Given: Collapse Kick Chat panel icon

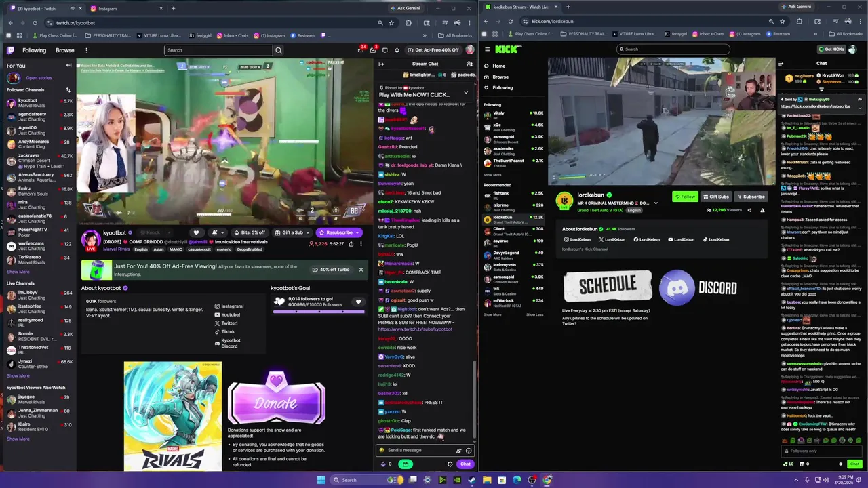Looking at the screenshot, I should 781,64.
